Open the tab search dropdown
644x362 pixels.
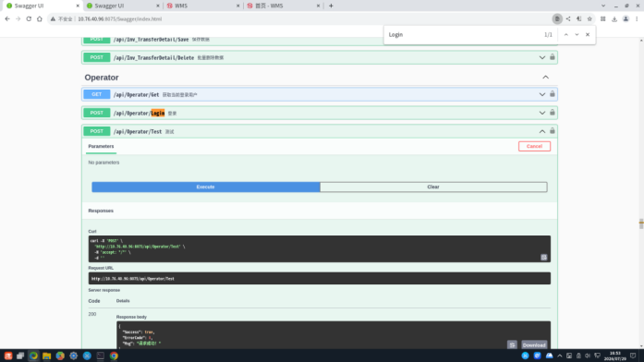(x=603, y=6)
